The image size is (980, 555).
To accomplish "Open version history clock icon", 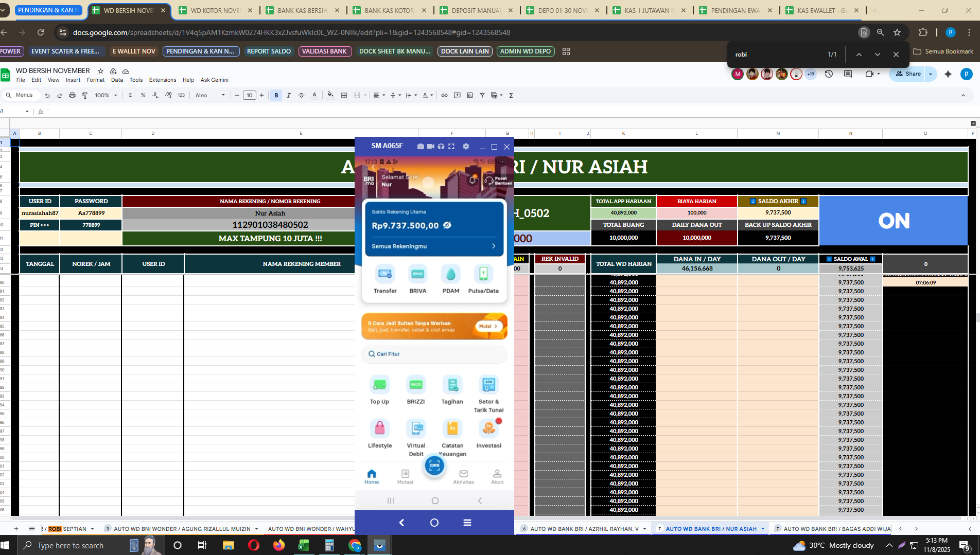I will click(x=829, y=74).
